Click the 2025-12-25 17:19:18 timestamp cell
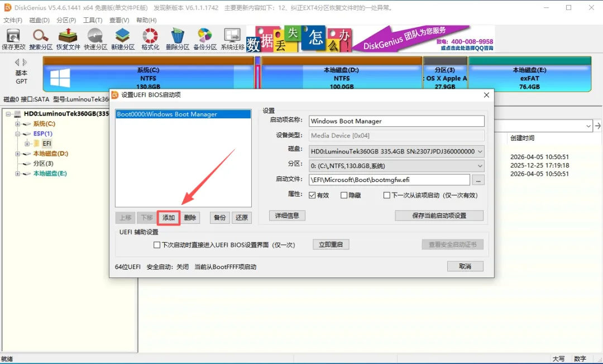The image size is (603, 364). pos(539,165)
